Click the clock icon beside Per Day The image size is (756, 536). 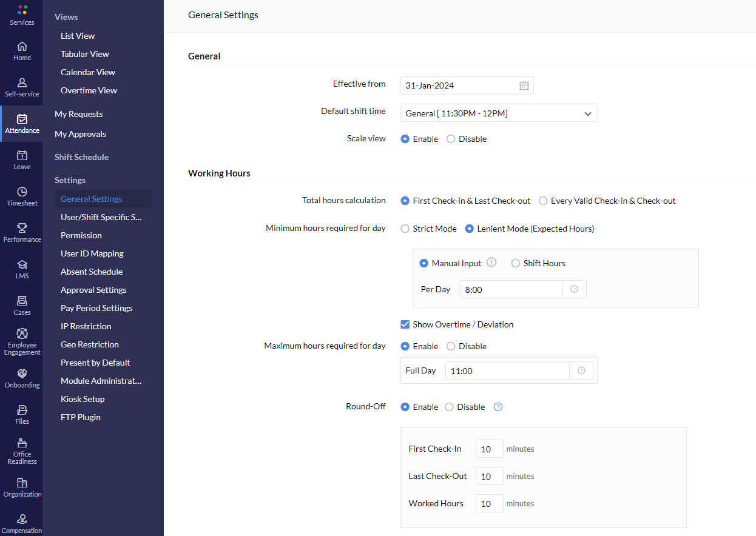574,290
